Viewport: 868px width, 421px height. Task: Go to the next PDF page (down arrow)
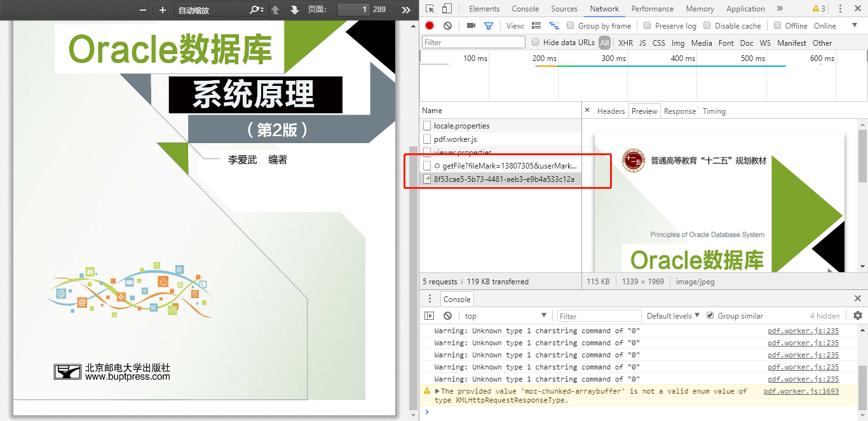[x=294, y=10]
